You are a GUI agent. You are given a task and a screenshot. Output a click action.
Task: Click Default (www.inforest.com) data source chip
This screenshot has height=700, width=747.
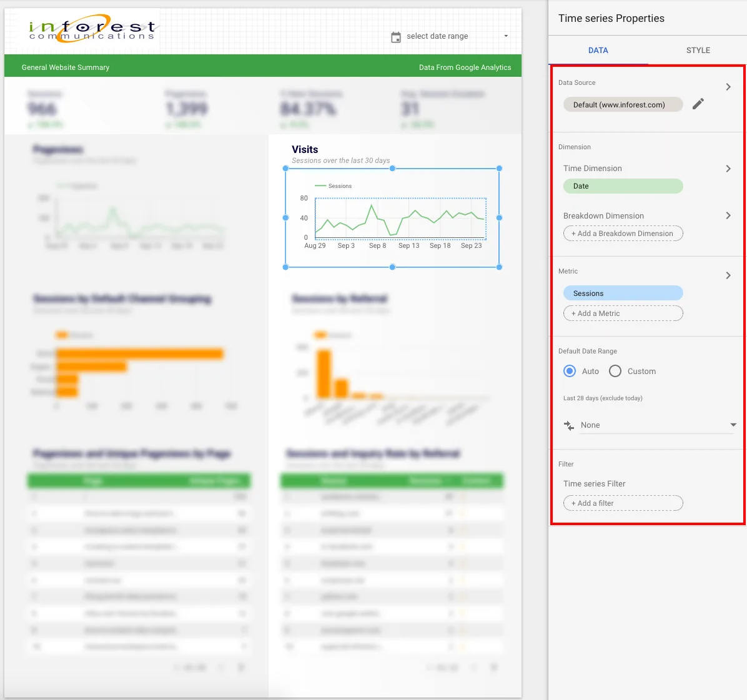623,104
